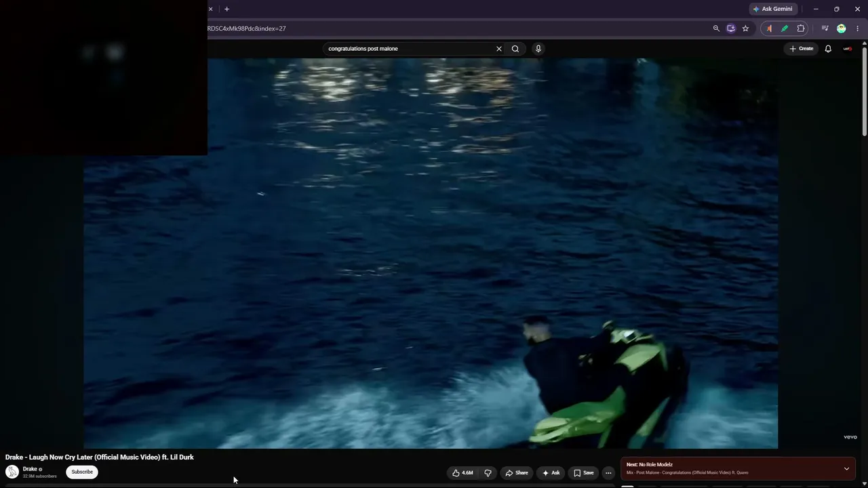
Task: Click the video player area
Action: (x=431, y=253)
